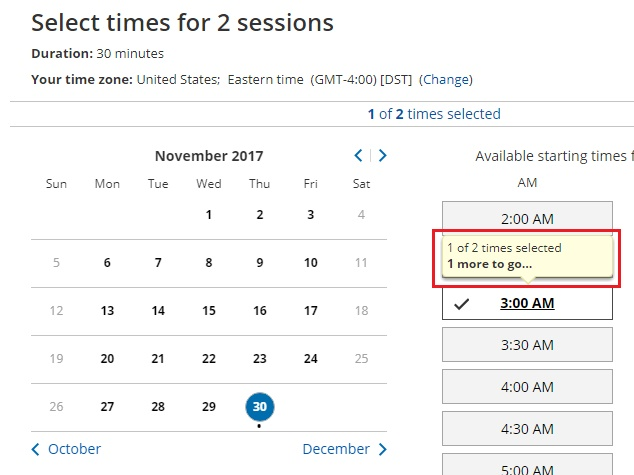Click the highlighted date November 30
This screenshot has width=634, height=475.
[260, 407]
